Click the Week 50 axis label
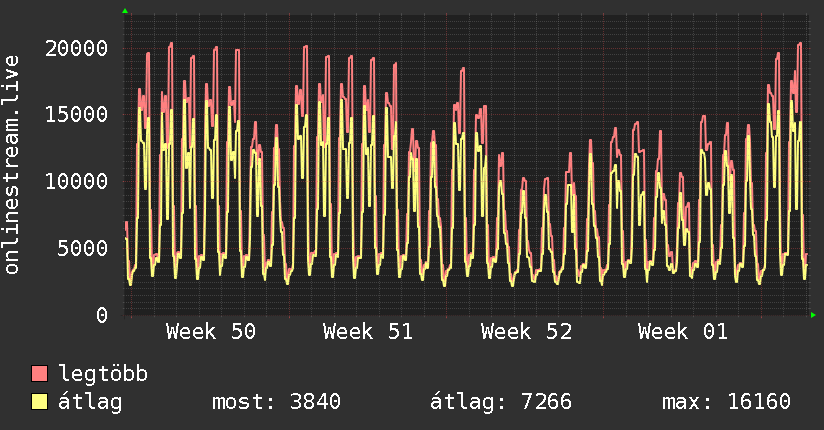 pyautogui.click(x=211, y=332)
